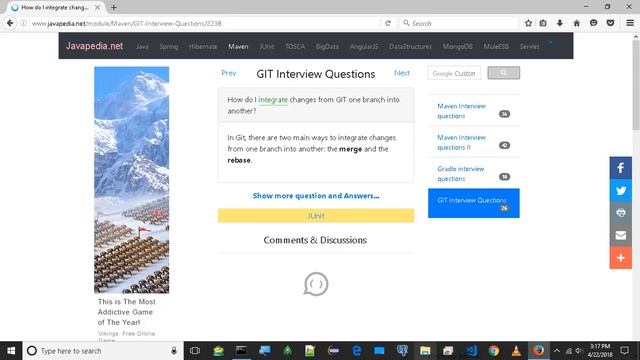This screenshot has width=640, height=360.
Task: Open the Hibernate menu item
Action: [x=203, y=47]
